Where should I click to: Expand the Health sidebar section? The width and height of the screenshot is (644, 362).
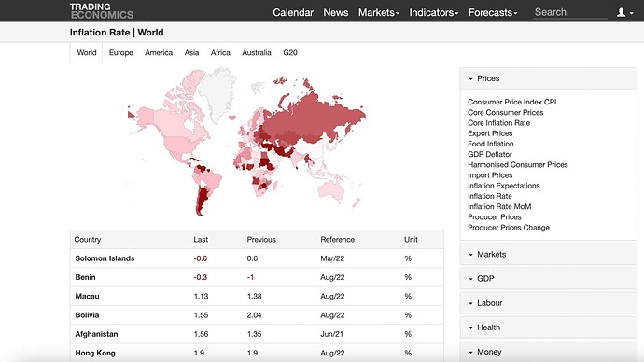pyautogui.click(x=548, y=327)
